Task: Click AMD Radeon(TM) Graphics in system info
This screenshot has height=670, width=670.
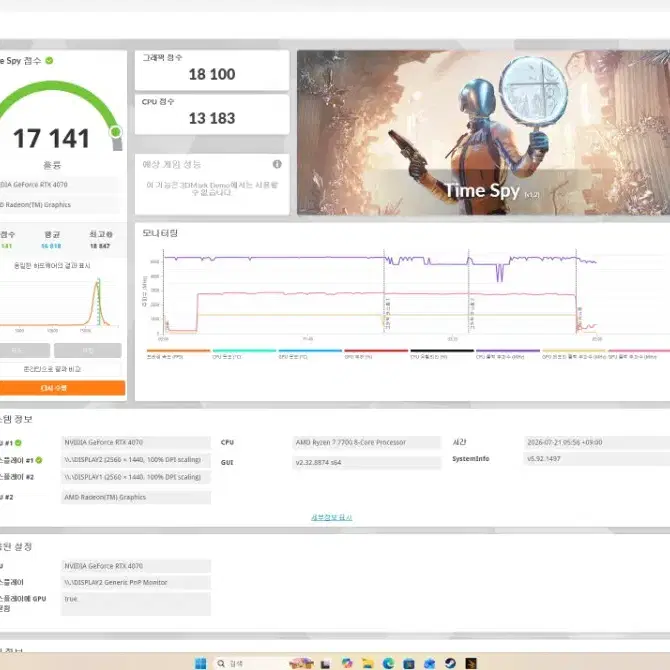Action: click(136, 497)
